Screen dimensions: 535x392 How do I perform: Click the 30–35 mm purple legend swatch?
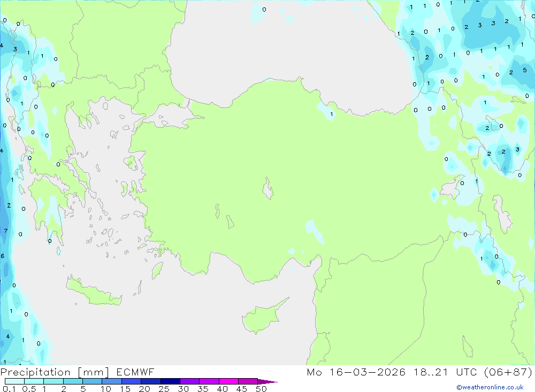(190, 381)
